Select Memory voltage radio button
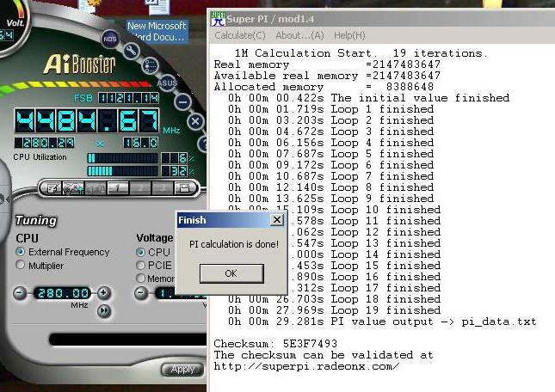 pyautogui.click(x=140, y=279)
